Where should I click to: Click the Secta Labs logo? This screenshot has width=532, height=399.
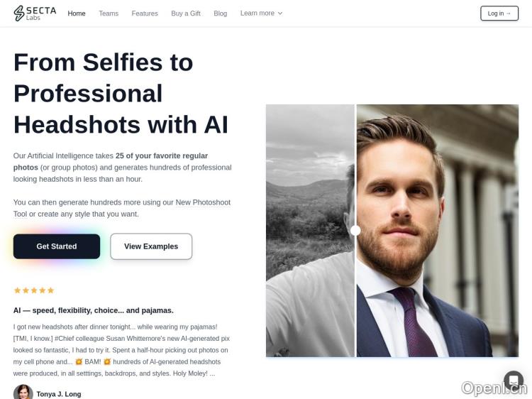(x=35, y=13)
